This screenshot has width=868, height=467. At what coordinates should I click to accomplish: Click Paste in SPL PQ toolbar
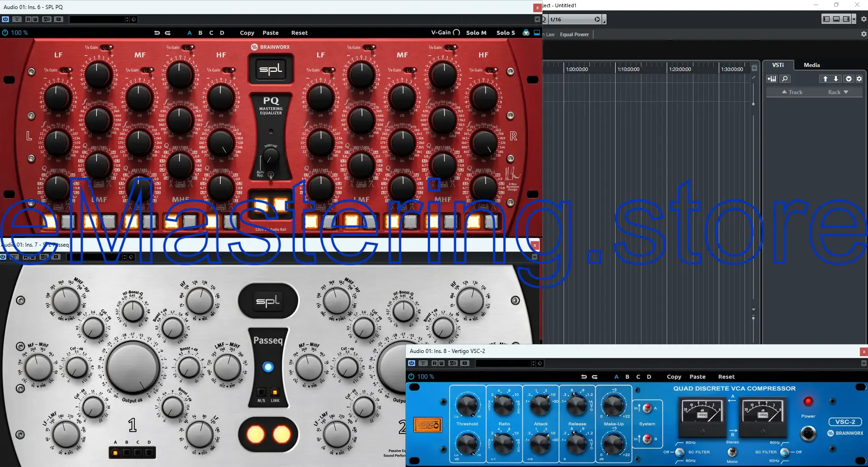(270, 33)
